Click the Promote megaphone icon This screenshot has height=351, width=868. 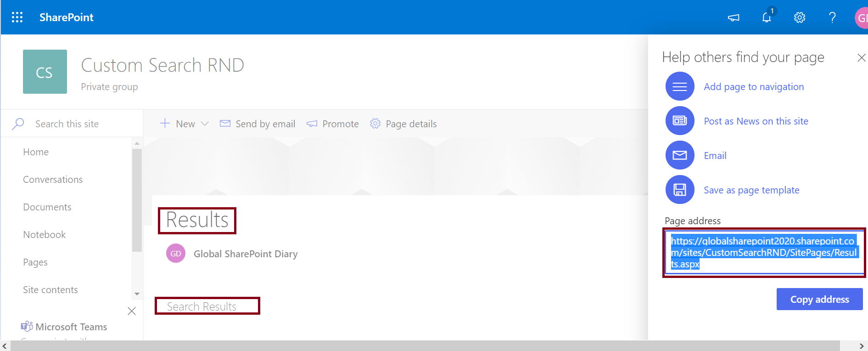coord(312,124)
